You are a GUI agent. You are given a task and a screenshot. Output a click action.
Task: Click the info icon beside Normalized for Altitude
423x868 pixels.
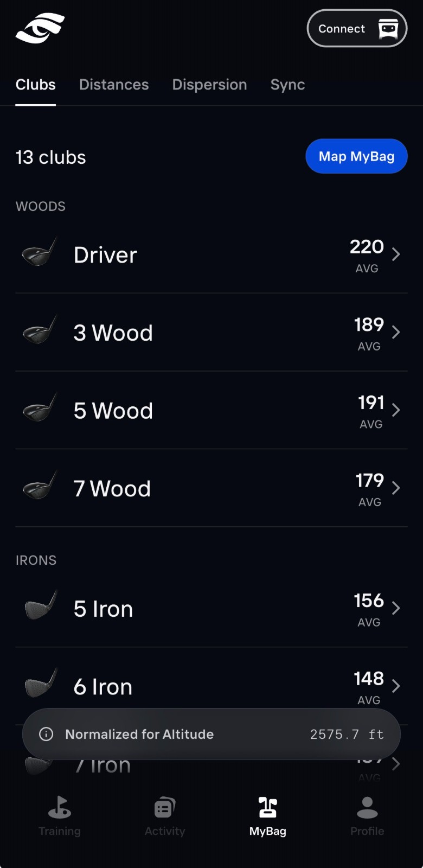coord(47,734)
